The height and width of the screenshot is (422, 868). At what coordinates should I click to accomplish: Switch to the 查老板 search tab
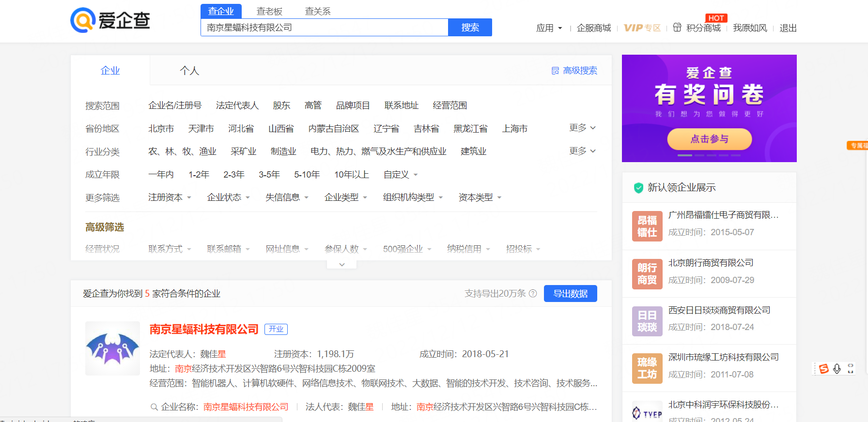pyautogui.click(x=269, y=11)
